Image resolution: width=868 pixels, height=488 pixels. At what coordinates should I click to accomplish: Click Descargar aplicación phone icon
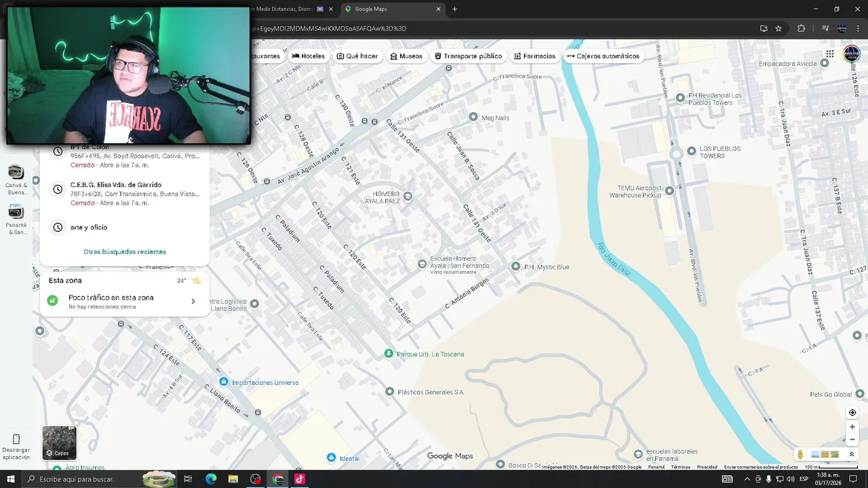(16, 439)
